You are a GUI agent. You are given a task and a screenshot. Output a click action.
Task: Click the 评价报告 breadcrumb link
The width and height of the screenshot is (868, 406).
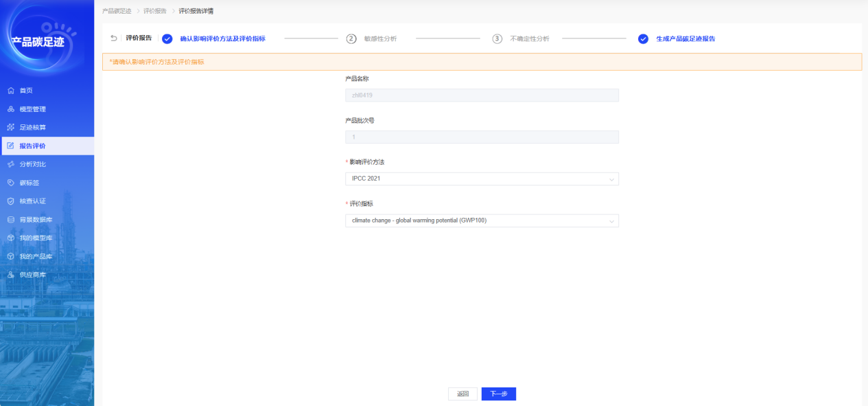click(154, 11)
